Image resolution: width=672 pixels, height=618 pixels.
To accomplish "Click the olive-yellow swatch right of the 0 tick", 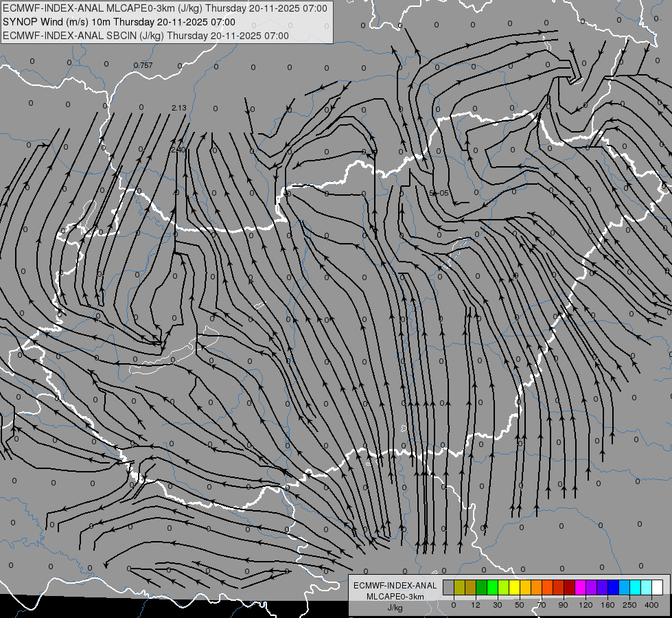I will [x=459, y=587].
